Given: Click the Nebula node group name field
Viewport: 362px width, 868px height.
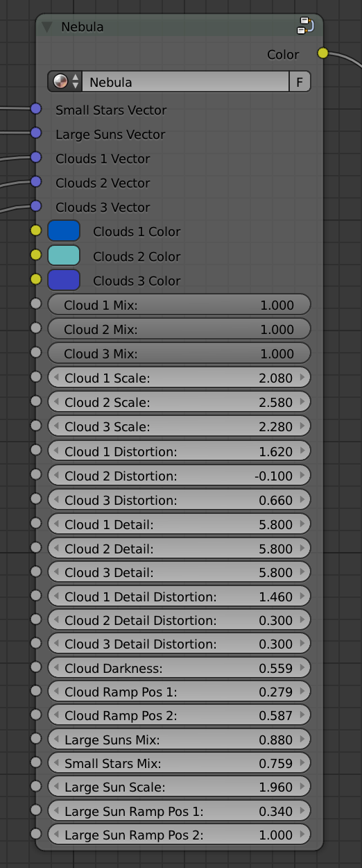Looking at the screenshot, I should pos(185,82).
